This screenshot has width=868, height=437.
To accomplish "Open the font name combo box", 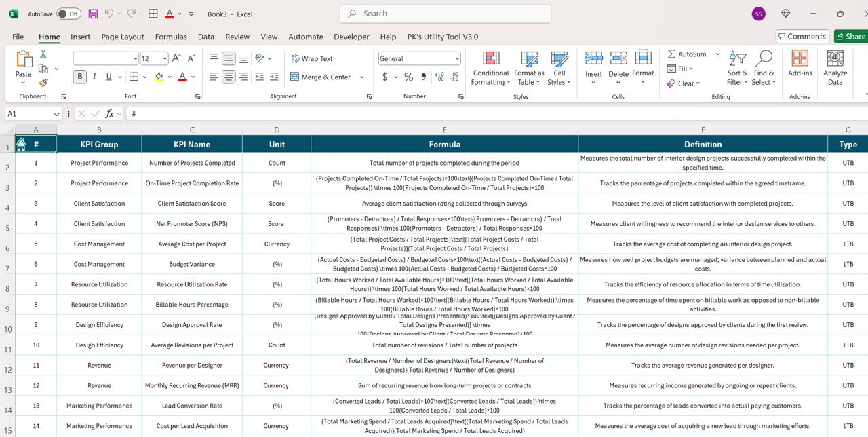I will pyautogui.click(x=106, y=58).
